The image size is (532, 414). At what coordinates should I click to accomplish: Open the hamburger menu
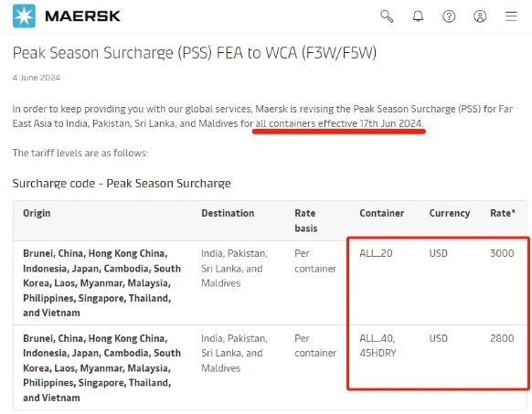511,16
